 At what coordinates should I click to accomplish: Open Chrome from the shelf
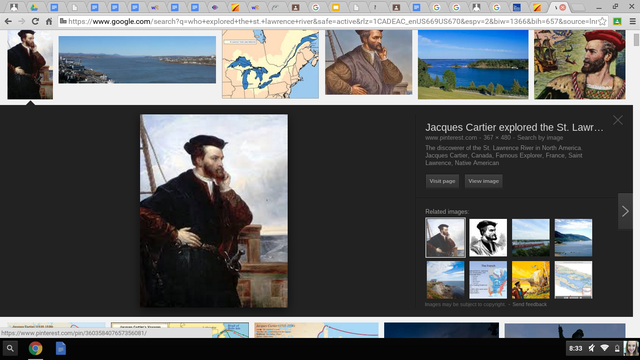36,349
